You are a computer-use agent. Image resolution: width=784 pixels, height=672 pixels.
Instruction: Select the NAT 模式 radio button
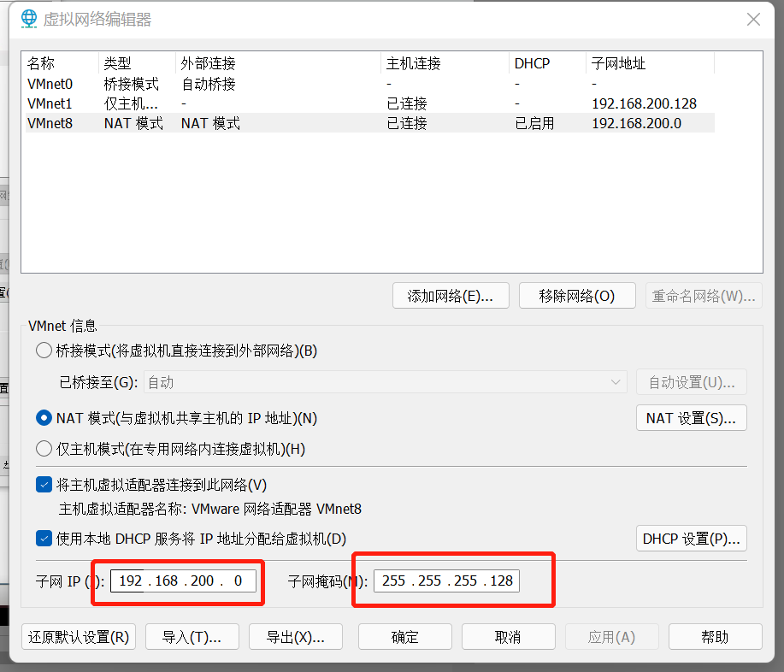coord(44,418)
